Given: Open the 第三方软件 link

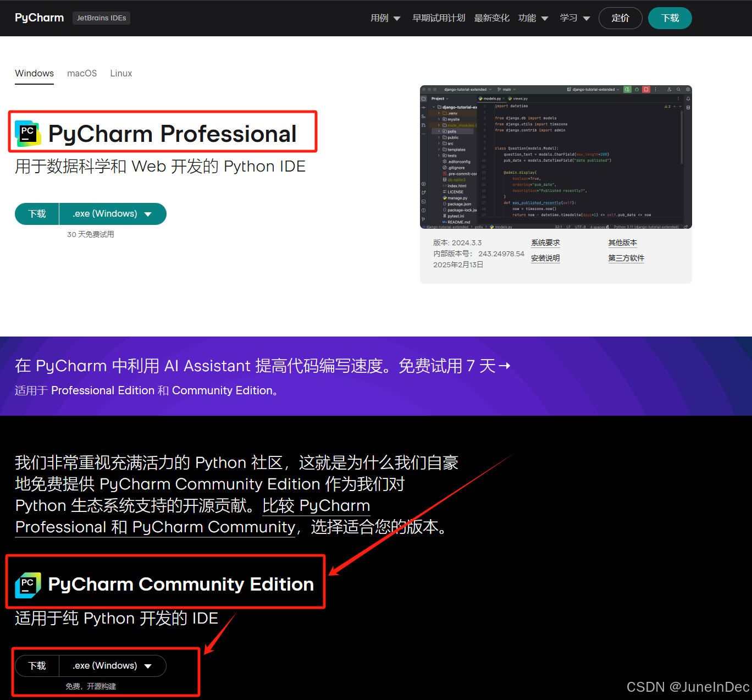Looking at the screenshot, I should tap(626, 258).
